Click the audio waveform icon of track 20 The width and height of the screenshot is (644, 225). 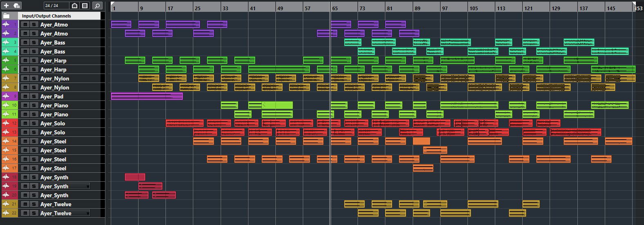6,195
